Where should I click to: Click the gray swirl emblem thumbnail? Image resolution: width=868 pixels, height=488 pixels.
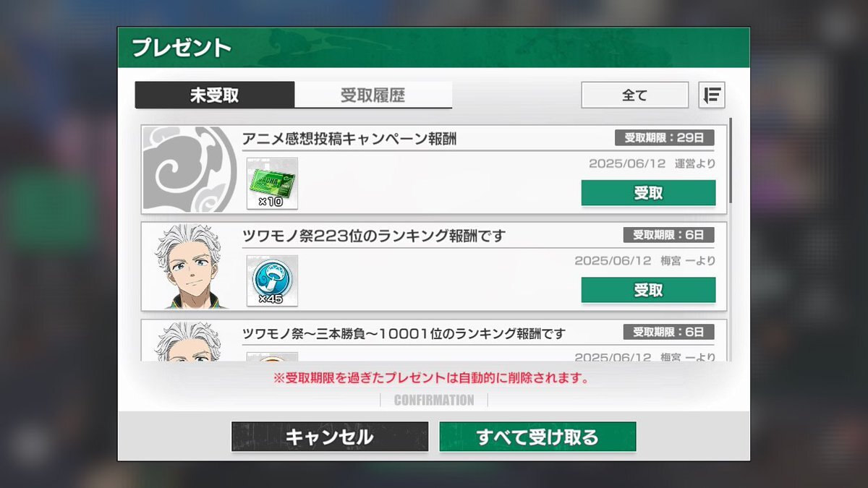point(190,169)
